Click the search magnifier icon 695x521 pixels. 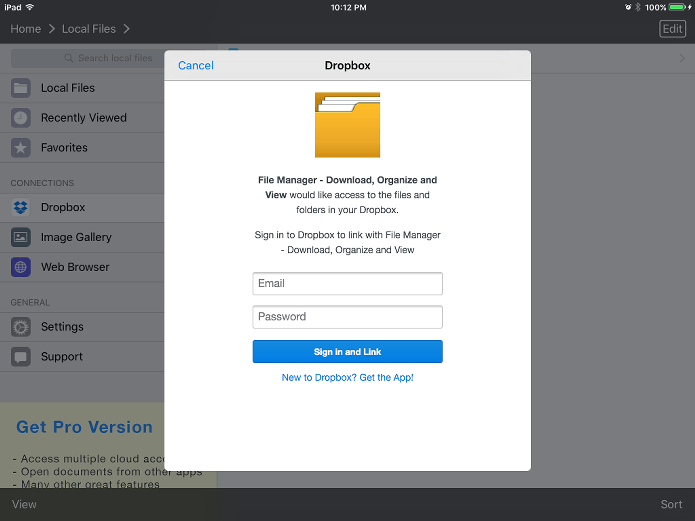point(69,58)
